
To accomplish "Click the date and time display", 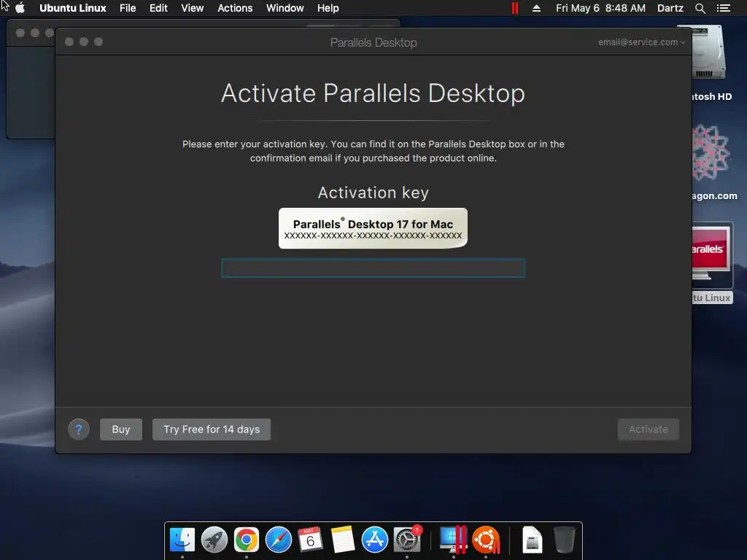I will click(x=600, y=8).
